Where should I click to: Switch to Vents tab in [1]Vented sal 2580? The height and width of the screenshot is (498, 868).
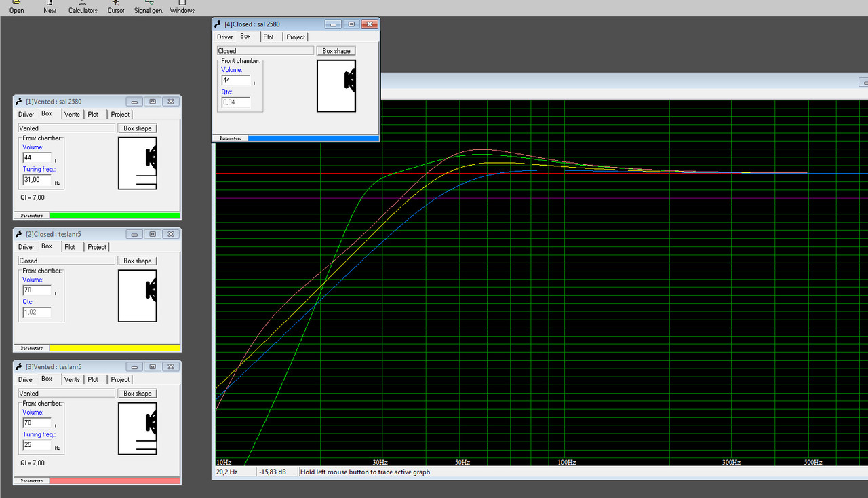point(72,115)
